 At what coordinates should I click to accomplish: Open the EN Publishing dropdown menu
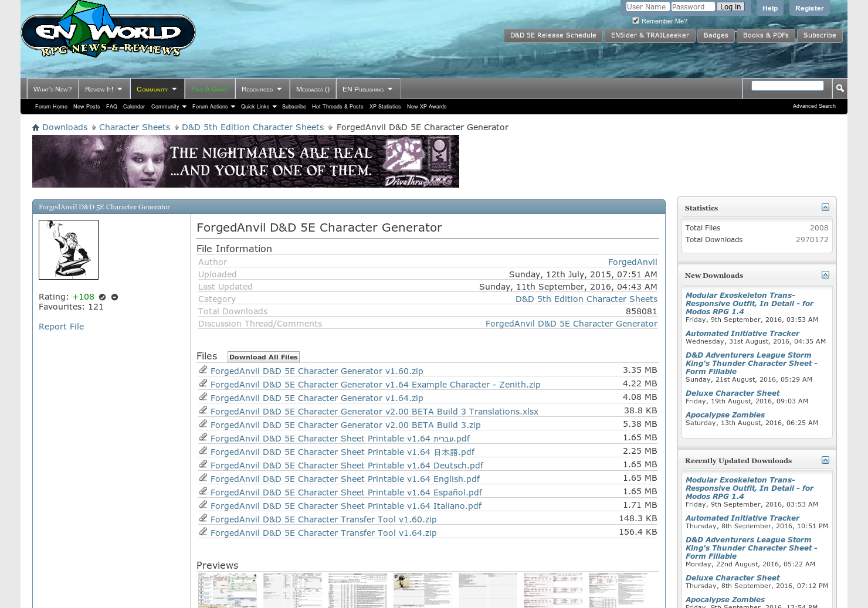coord(368,89)
